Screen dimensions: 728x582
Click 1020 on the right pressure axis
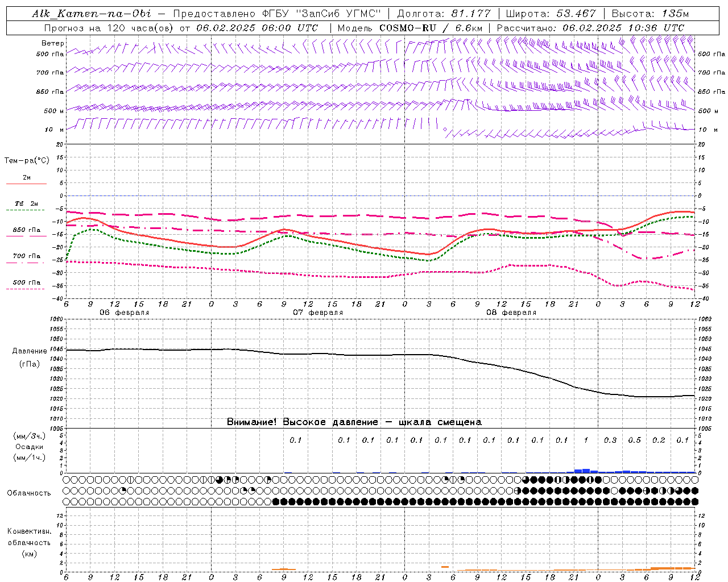click(705, 399)
